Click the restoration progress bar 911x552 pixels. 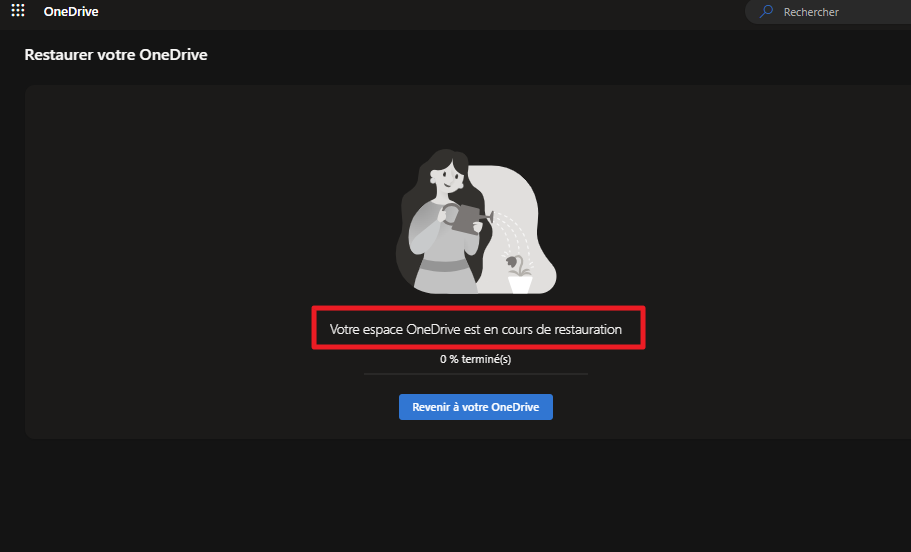(x=476, y=374)
